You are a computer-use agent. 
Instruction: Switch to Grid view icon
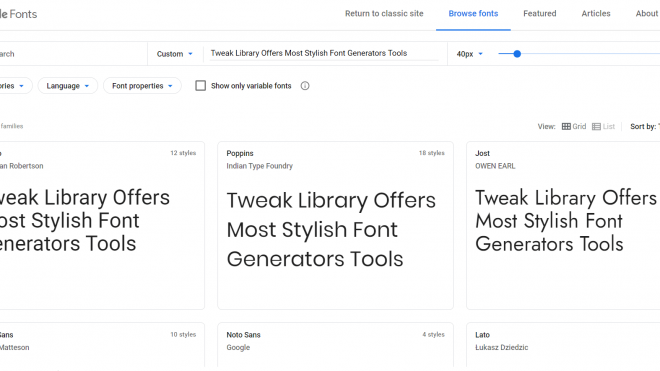566,126
